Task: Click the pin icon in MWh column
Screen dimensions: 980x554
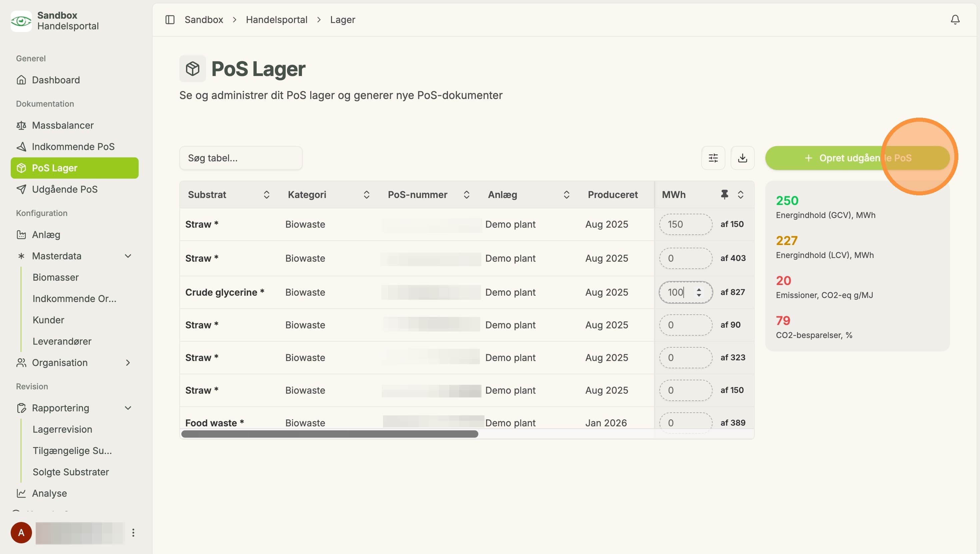Action: (x=724, y=194)
